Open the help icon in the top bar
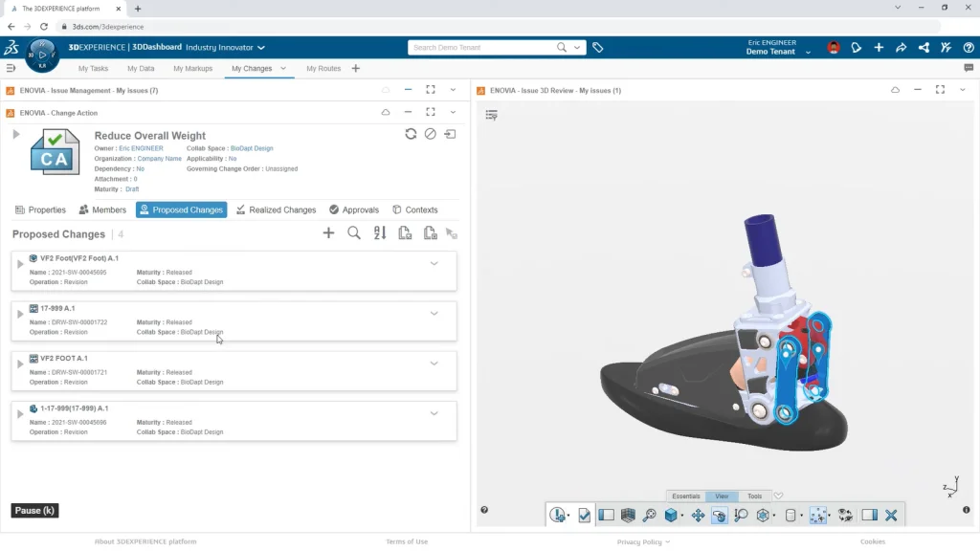Screen dimensions: 980x551 click(x=969, y=47)
